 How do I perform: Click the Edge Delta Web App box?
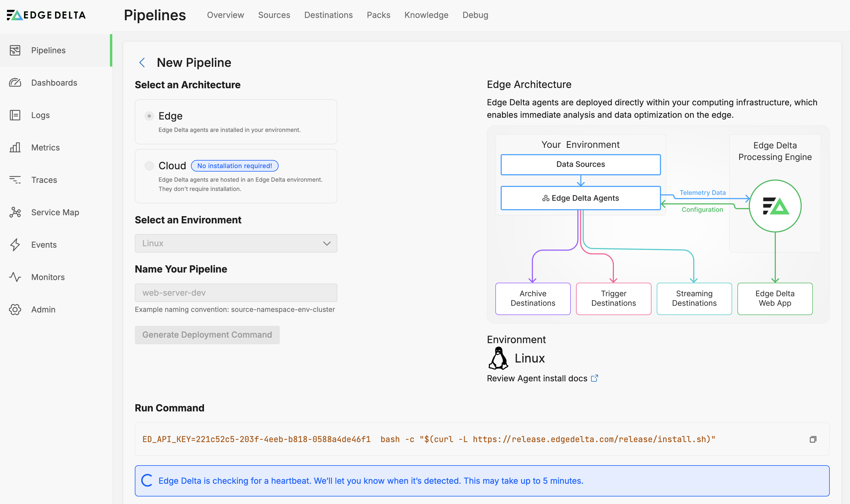point(775,299)
